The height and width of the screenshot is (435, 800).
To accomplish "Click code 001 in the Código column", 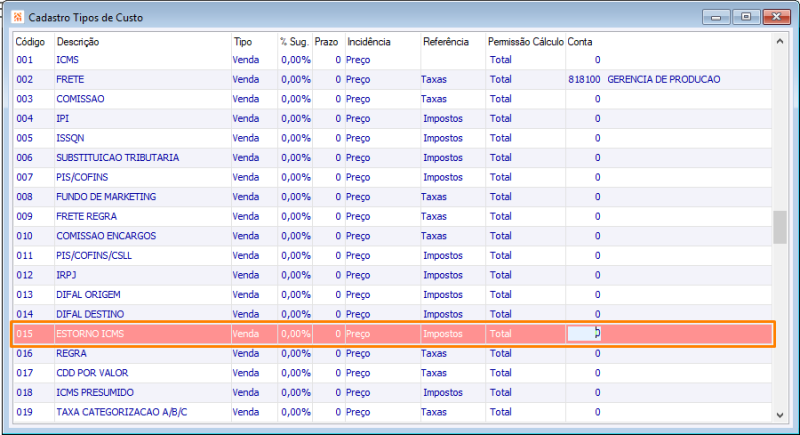I will 24,60.
